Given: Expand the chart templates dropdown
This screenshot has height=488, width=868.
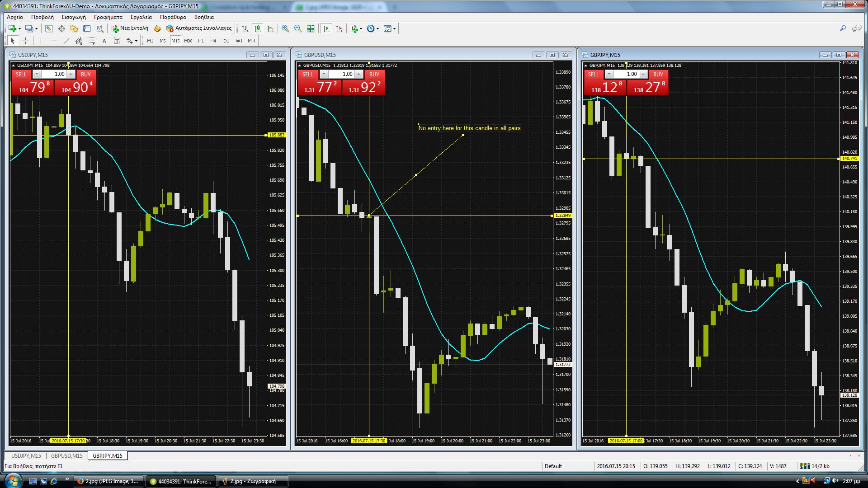Looking at the screenshot, I should 395,29.
